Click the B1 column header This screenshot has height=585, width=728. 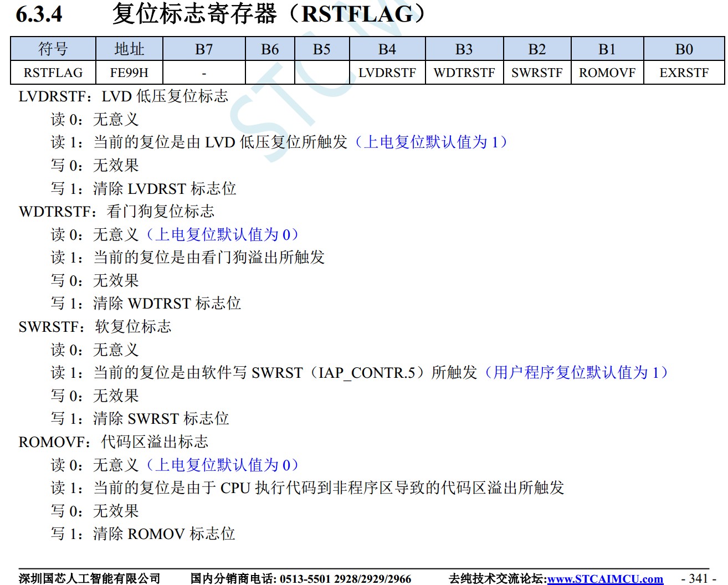coord(607,49)
